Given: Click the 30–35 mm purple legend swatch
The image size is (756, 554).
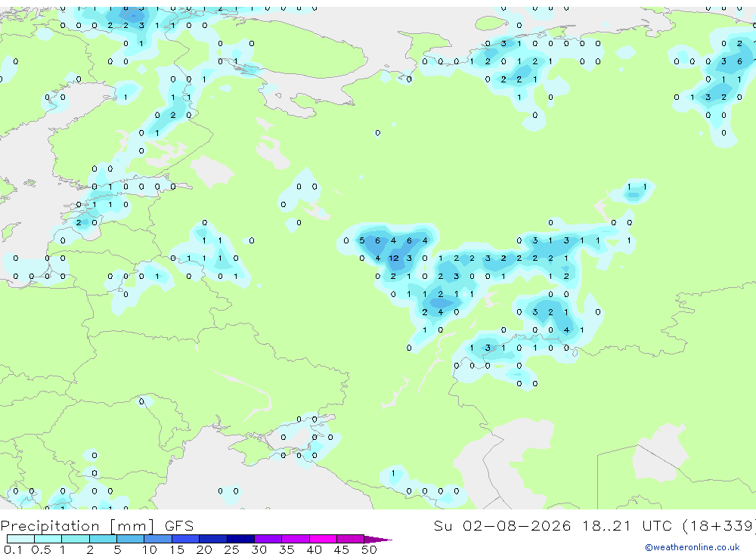Looking at the screenshot, I should coord(268,539).
